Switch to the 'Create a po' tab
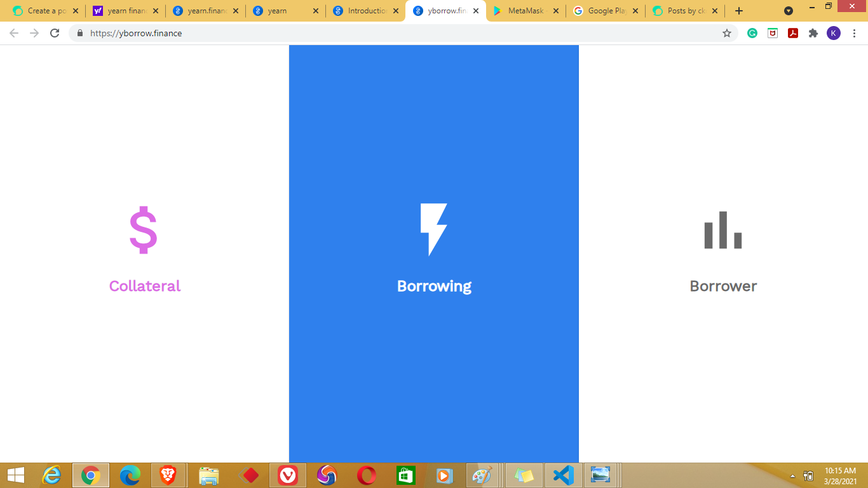The width and height of the screenshot is (868, 488). tap(44, 11)
